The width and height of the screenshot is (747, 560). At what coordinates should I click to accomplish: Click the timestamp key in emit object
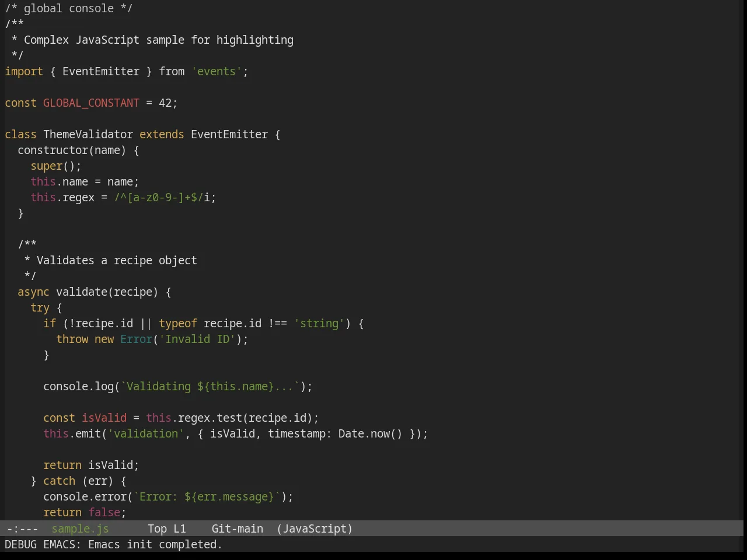coord(297,434)
